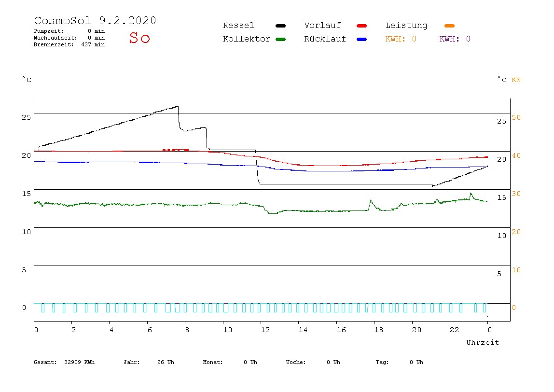This screenshot has width=554, height=392.
Task: Select the '32909 KWh' total value
Action: pos(80,362)
